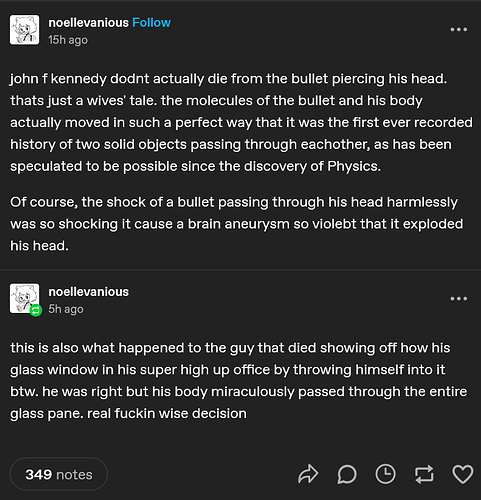Open the three-dot menu on reblog post

coord(459,298)
